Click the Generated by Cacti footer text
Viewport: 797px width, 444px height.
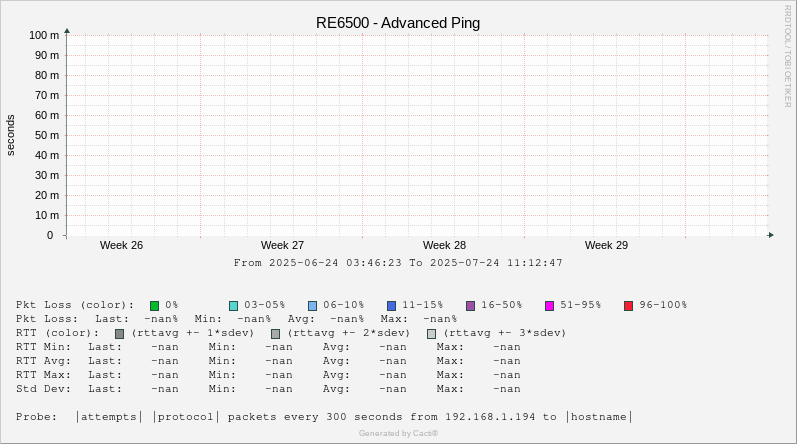point(398,433)
